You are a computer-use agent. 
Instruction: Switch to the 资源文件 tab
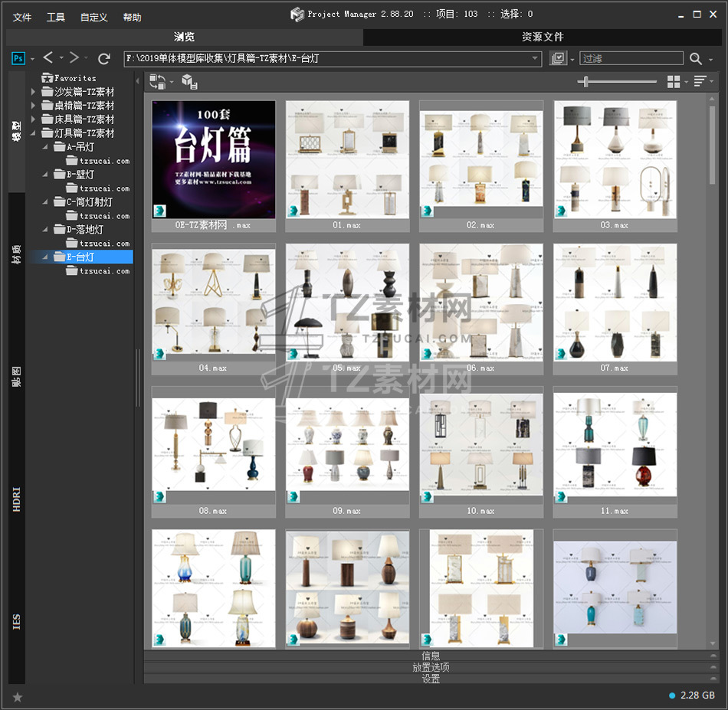click(543, 37)
